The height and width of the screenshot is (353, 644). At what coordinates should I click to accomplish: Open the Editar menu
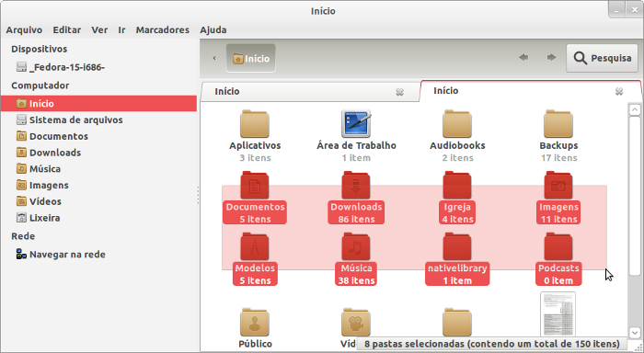(x=66, y=30)
